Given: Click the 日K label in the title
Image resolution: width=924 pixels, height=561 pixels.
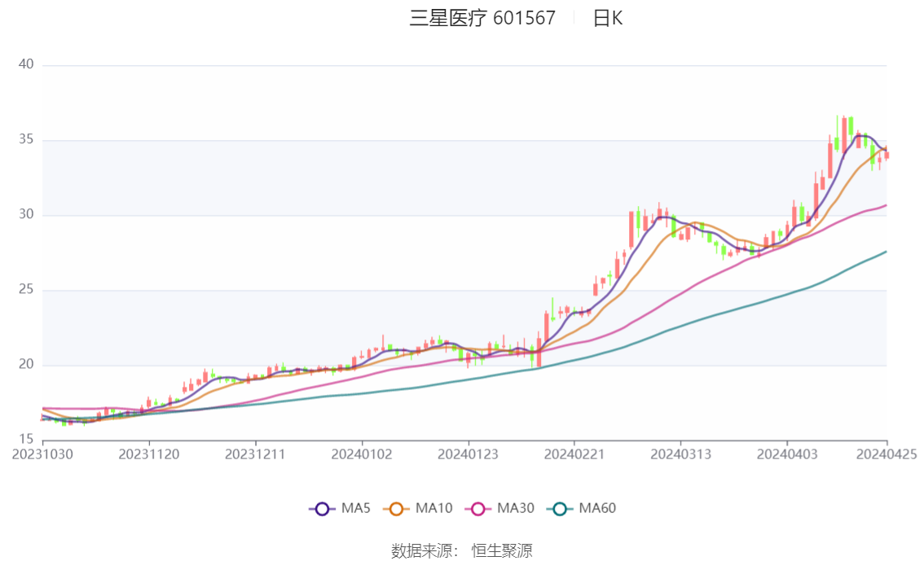Looking at the screenshot, I should pos(608,18).
